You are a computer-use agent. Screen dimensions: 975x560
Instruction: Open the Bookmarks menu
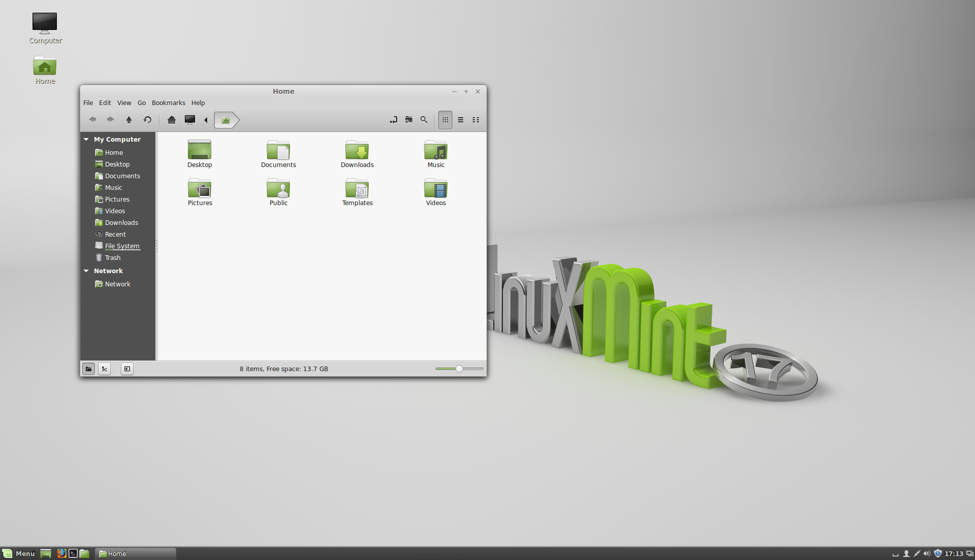[x=169, y=103]
